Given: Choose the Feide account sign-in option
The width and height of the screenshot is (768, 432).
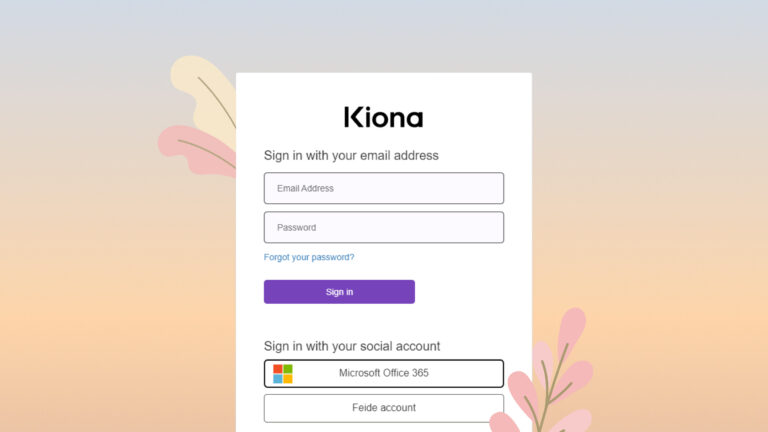Looking at the screenshot, I should [384, 408].
